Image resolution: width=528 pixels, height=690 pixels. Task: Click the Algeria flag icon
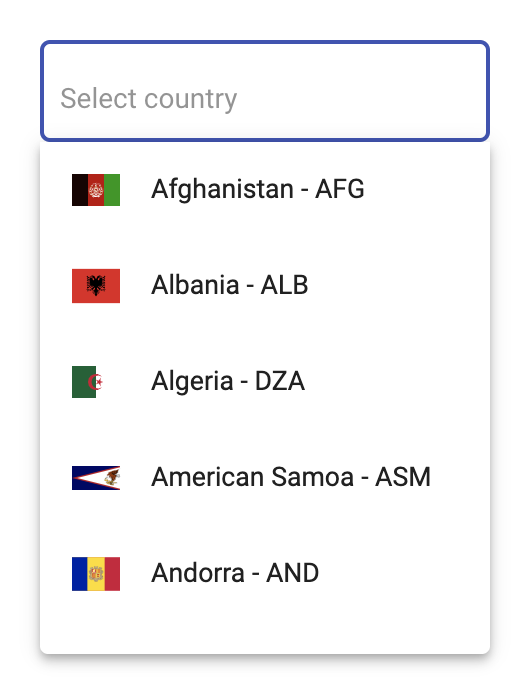point(88,382)
